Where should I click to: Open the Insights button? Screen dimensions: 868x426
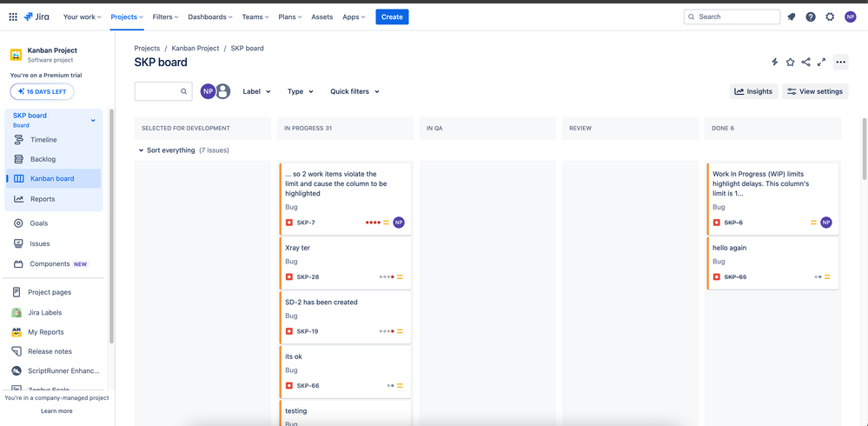(x=754, y=91)
